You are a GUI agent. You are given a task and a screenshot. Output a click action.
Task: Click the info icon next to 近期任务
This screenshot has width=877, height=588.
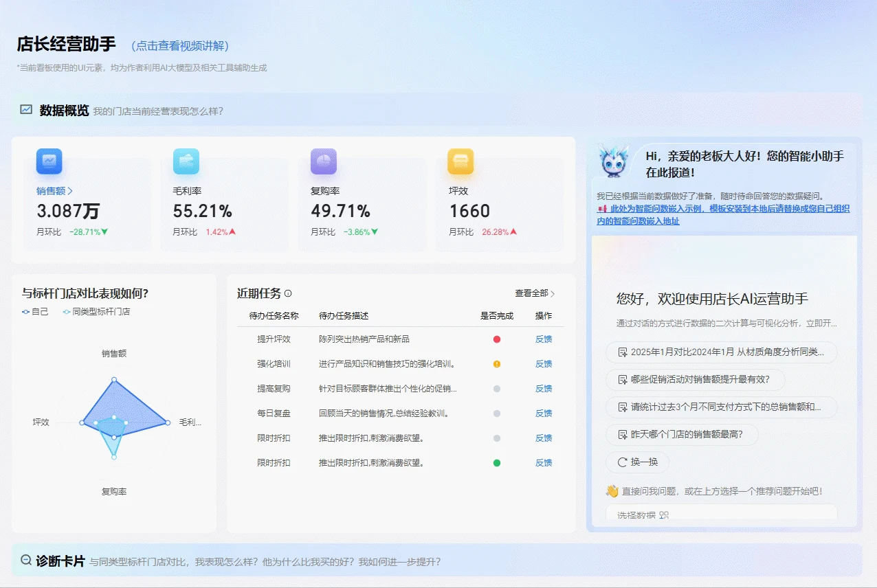pos(288,293)
